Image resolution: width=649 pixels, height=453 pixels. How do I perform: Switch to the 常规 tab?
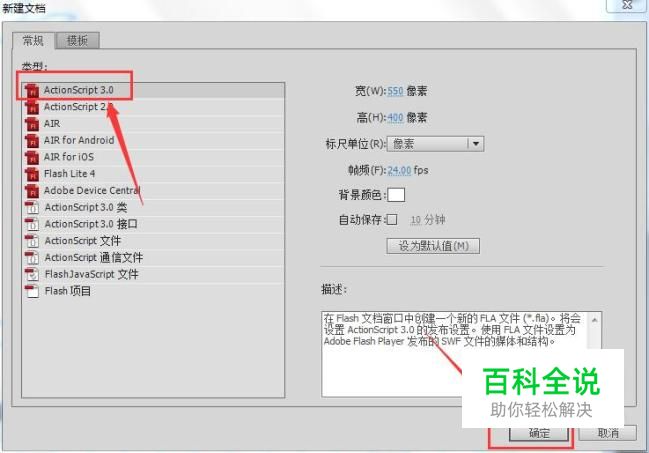[x=33, y=41]
